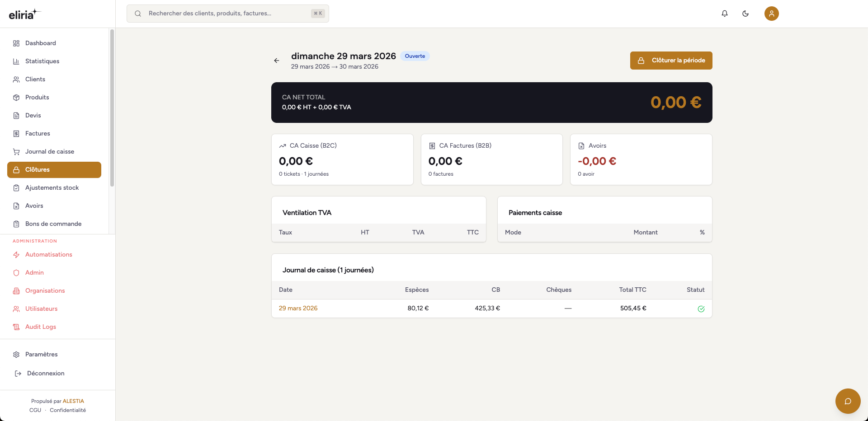
Task: Open chat support bubble
Action: click(848, 401)
